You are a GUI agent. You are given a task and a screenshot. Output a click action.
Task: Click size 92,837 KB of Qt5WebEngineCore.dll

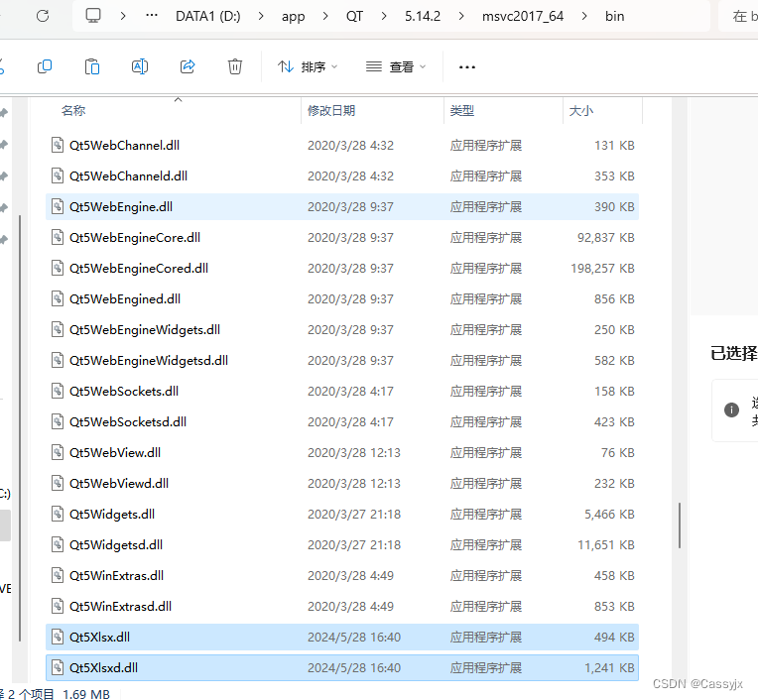pos(606,238)
